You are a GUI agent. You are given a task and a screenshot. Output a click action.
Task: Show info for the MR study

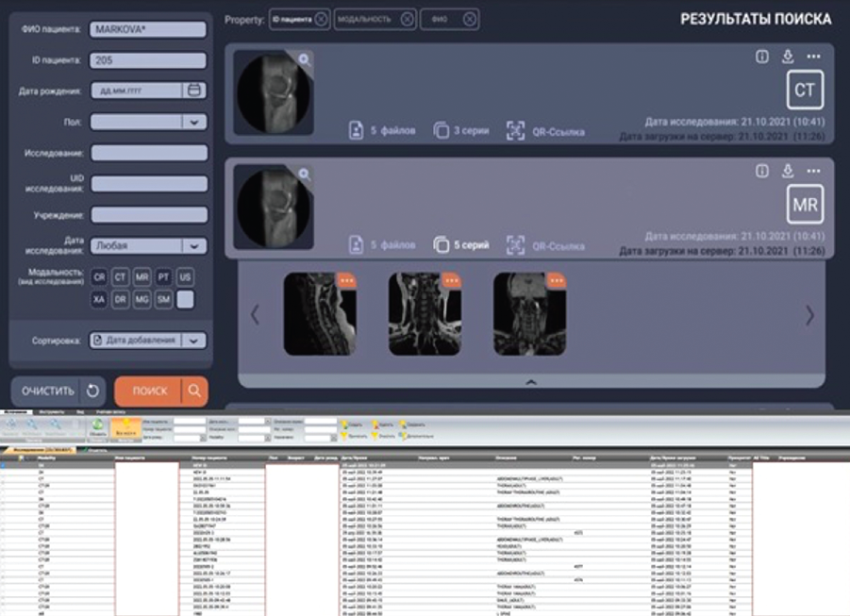(762, 172)
